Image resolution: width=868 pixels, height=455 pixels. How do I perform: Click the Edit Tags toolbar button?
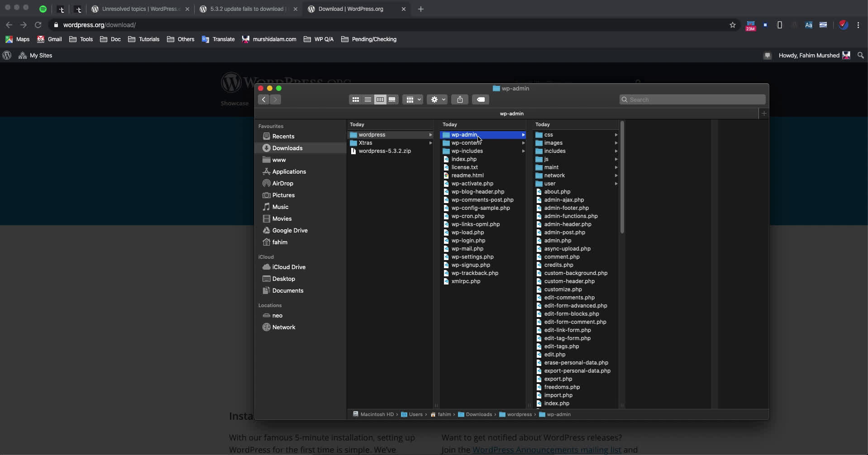tap(481, 100)
